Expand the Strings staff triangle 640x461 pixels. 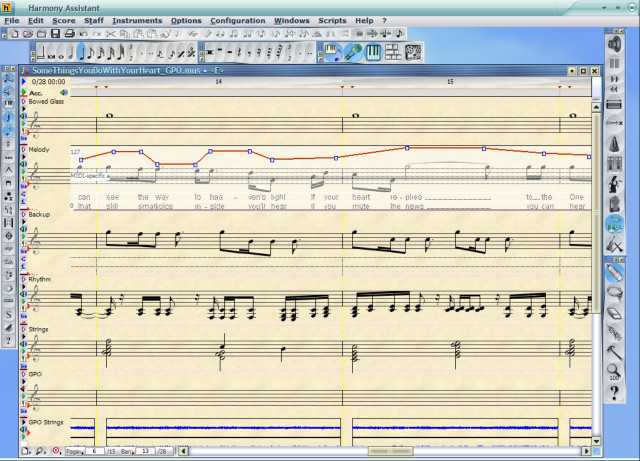pos(23,336)
